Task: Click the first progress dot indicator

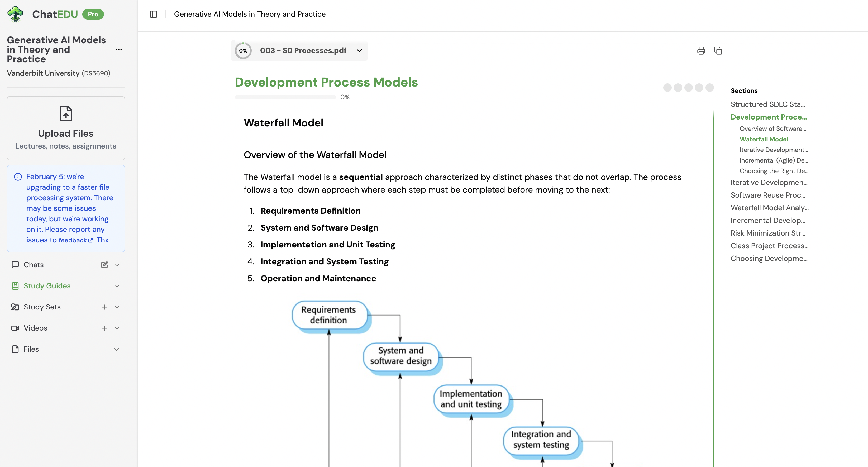Action: [x=667, y=88]
